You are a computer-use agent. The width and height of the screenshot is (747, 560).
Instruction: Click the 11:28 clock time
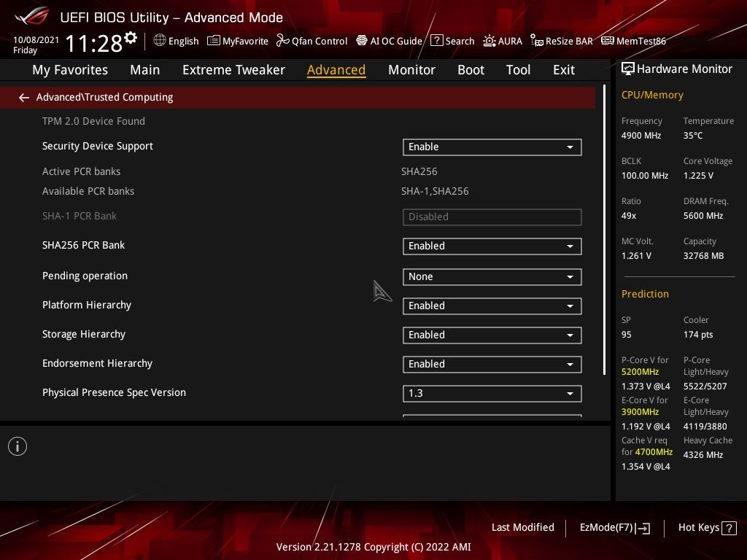tap(94, 43)
